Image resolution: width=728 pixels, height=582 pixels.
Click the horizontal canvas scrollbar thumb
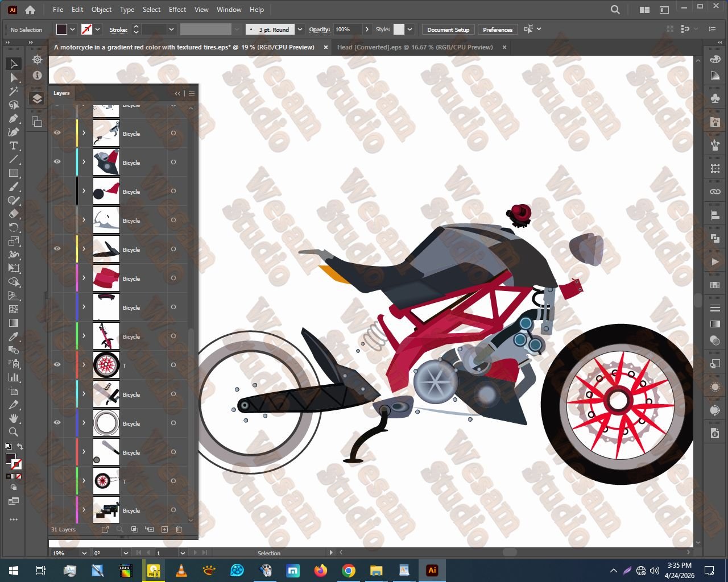pyautogui.click(x=510, y=552)
